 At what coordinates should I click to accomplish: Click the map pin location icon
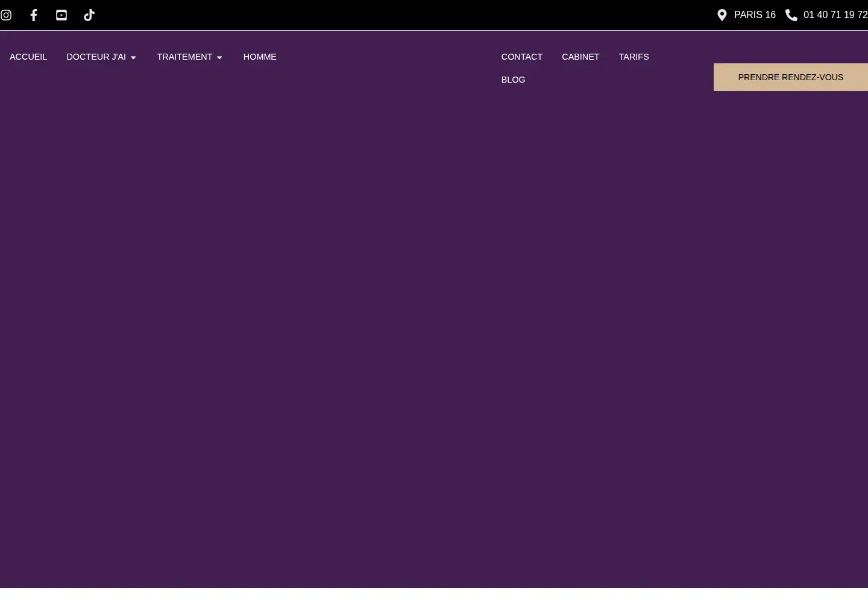click(722, 15)
